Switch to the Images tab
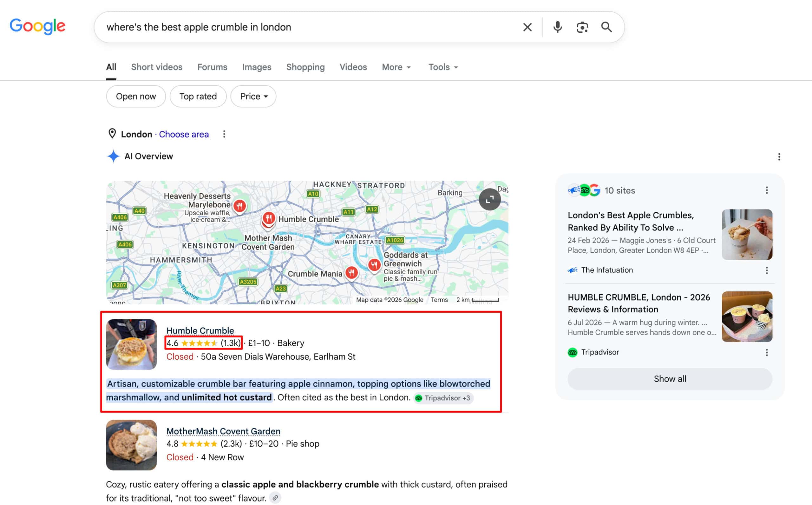Screen dimensions: 812x505 [257, 67]
